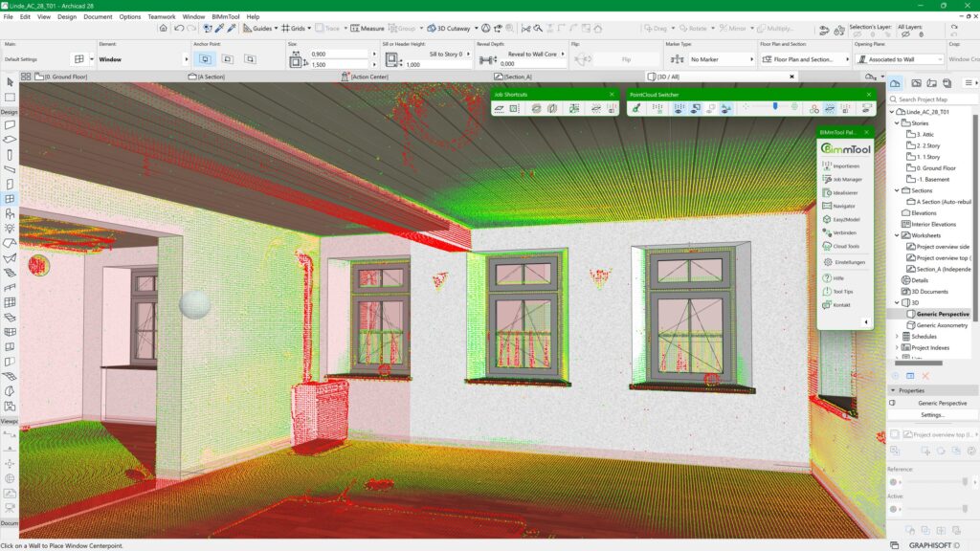Select the Idealisierer tool in BIMmTool

844,190
